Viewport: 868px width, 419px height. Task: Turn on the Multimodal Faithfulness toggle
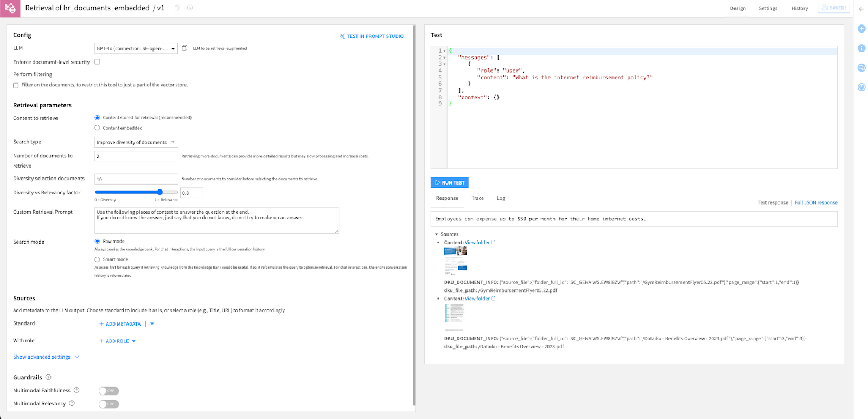click(108, 391)
